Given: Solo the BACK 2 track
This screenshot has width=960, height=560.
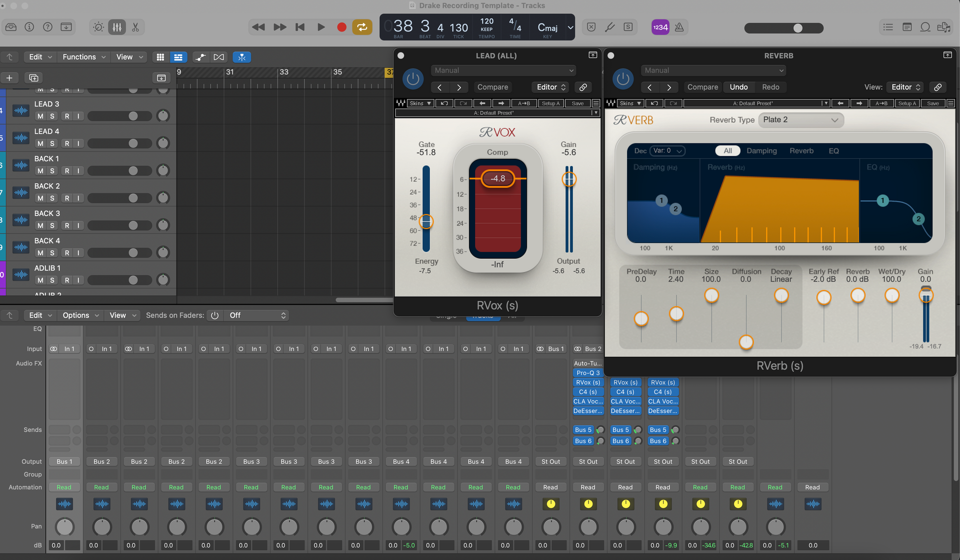Looking at the screenshot, I should [x=52, y=198].
